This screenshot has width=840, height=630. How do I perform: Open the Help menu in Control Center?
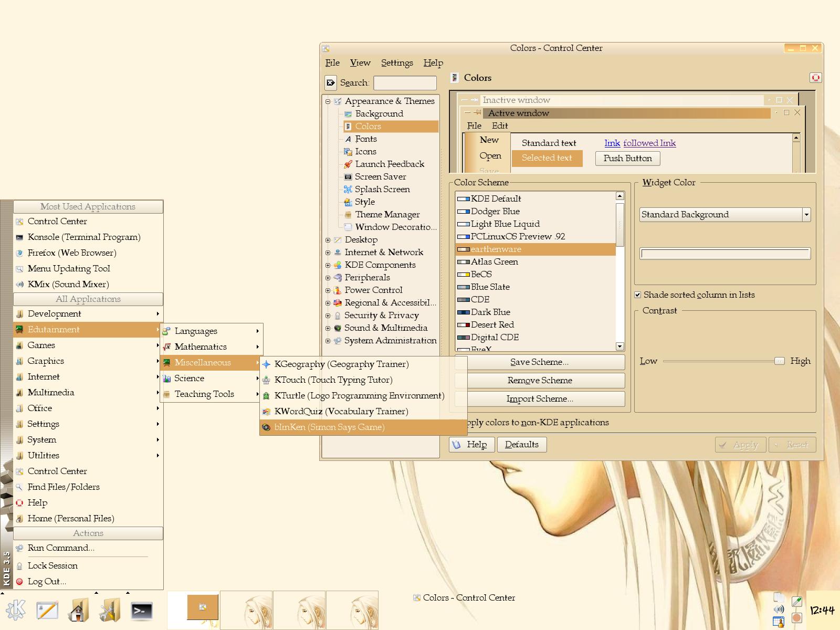[433, 62]
